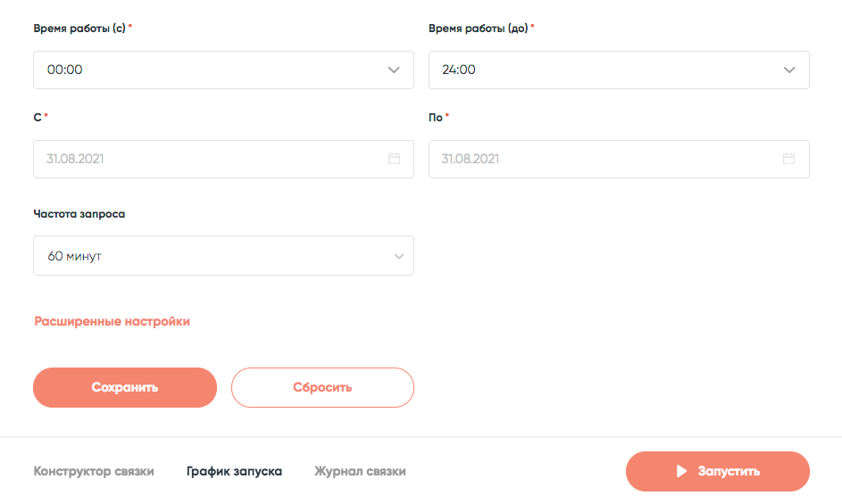Expand the chevron of "Время работы (с)"
The image size is (842, 504).
tap(394, 70)
